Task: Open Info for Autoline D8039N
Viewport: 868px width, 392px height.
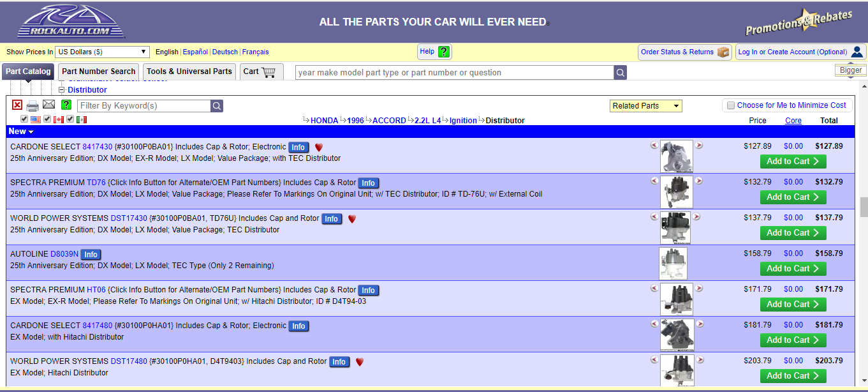Action: click(x=91, y=255)
